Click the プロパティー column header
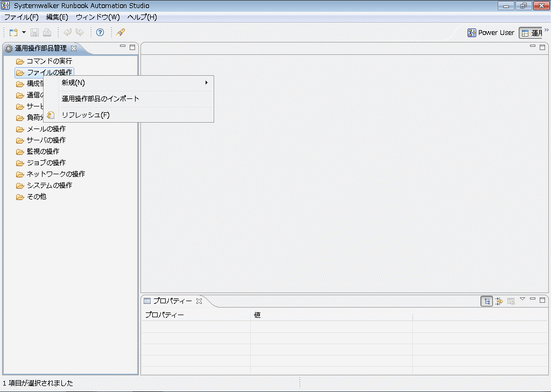The height and width of the screenshot is (392, 551). [x=196, y=315]
